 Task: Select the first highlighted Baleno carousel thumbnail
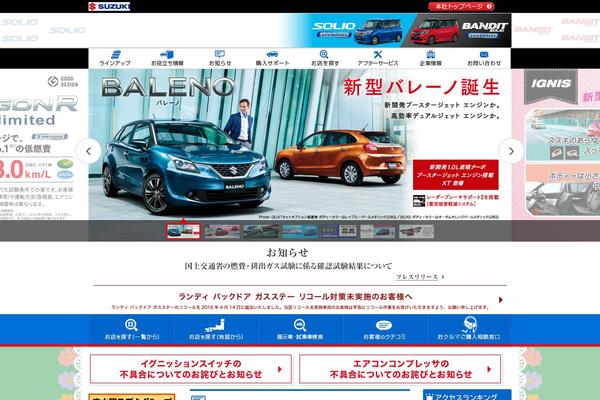click(183, 231)
